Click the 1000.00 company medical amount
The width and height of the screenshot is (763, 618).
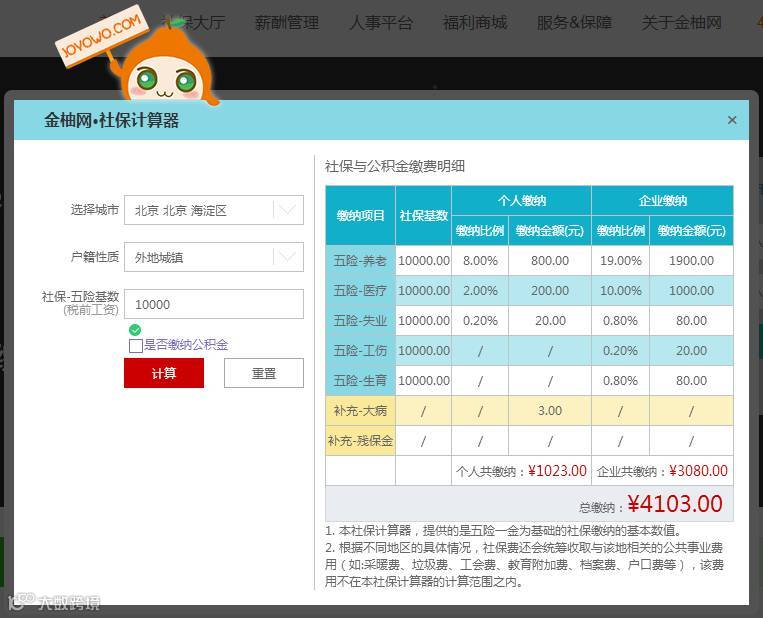(x=691, y=291)
